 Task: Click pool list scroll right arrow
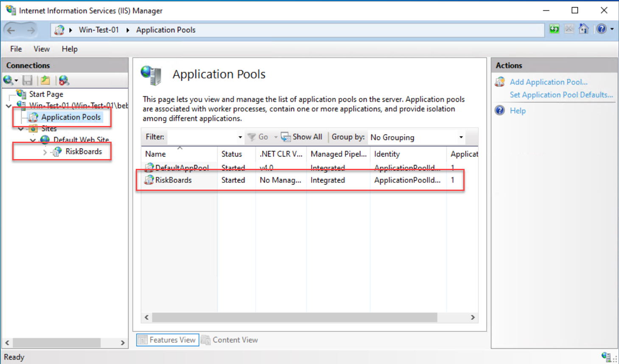473,317
